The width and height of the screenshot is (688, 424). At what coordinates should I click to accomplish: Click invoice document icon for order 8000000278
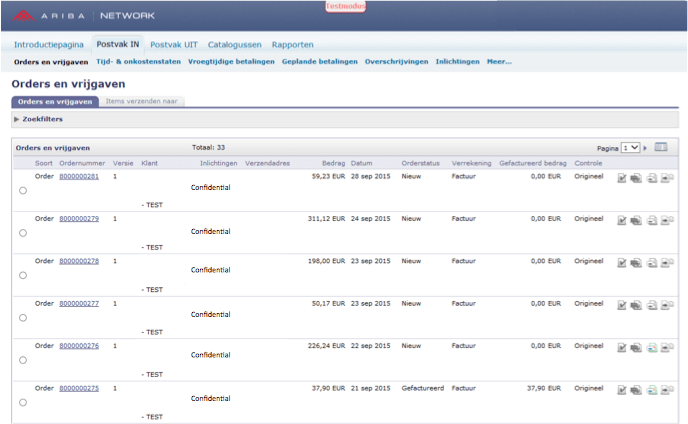(x=652, y=262)
